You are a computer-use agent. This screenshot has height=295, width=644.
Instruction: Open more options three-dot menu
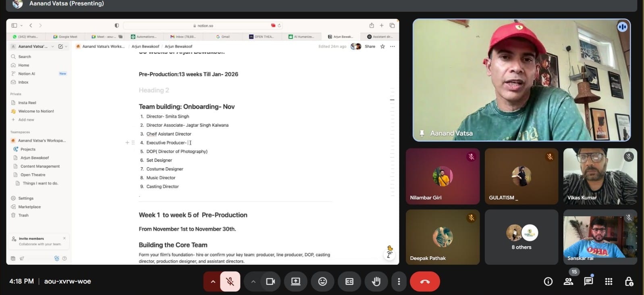[x=399, y=282]
